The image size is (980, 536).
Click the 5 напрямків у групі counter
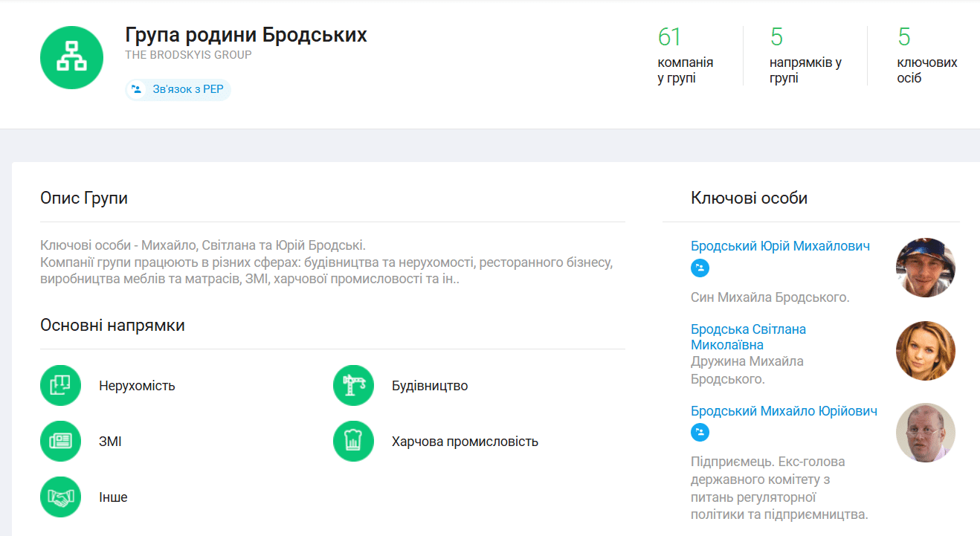point(805,56)
